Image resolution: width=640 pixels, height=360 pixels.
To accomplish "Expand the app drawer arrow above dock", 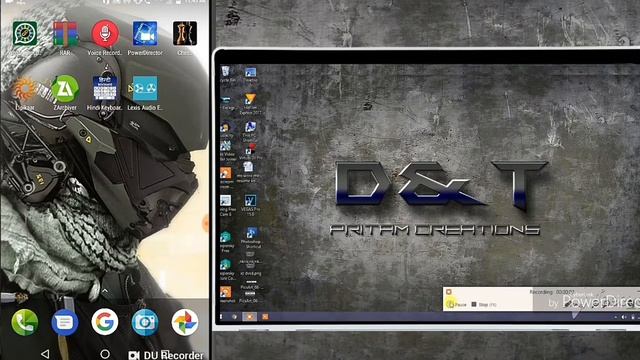I will pyautogui.click(x=105, y=291).
